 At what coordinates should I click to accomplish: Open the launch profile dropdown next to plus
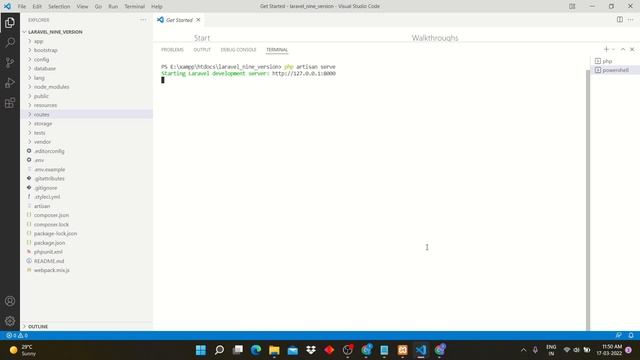pos(613,49)
